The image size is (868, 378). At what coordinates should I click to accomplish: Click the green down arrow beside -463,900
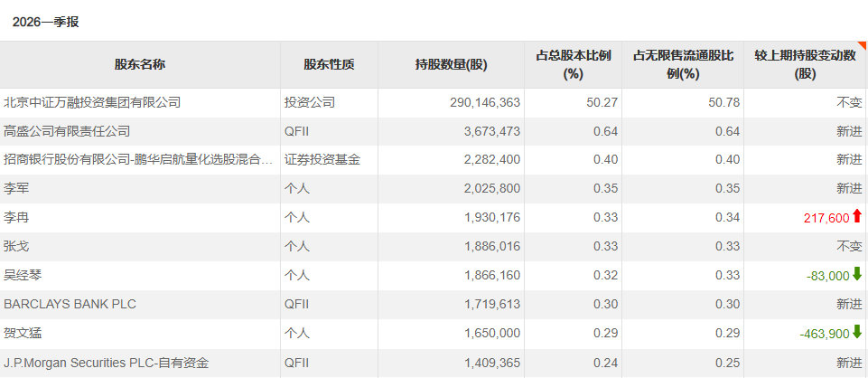pyautogui.click(x=857, y=332)
